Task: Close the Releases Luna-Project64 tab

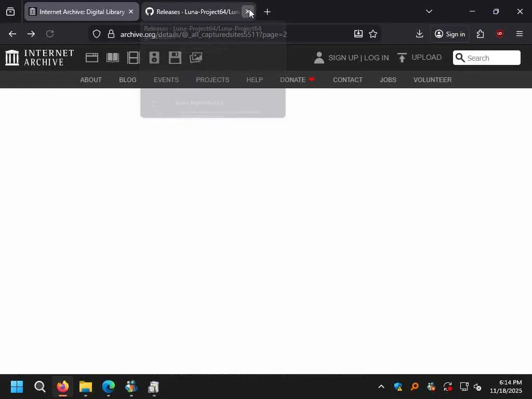Action: click(248, 12)
